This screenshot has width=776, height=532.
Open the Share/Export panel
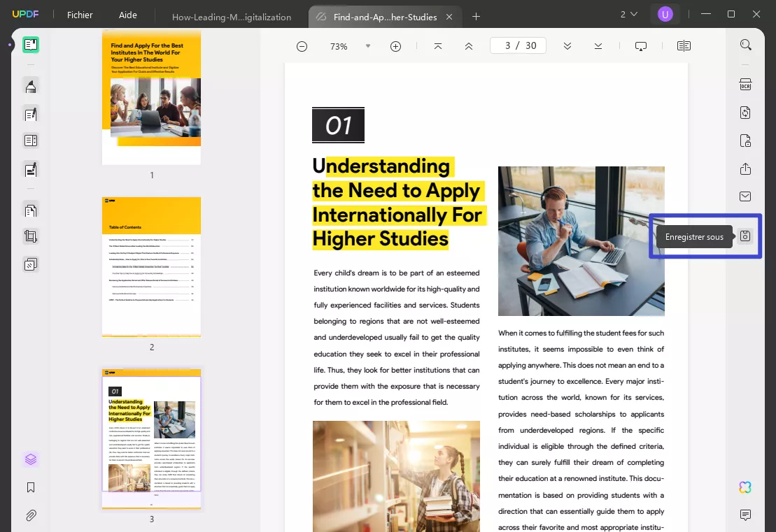pyautogui.click(x=745, y=168)
